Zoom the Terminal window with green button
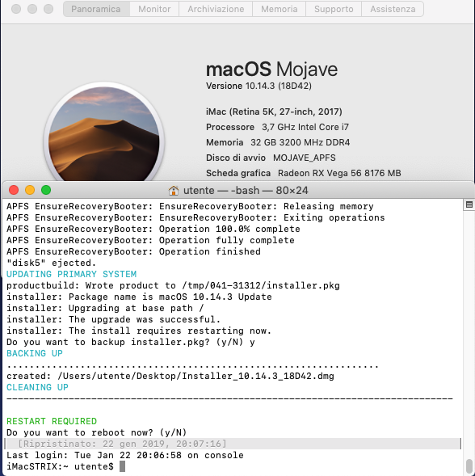This screenshot has width=475, height=476. [x=46, y=190]
